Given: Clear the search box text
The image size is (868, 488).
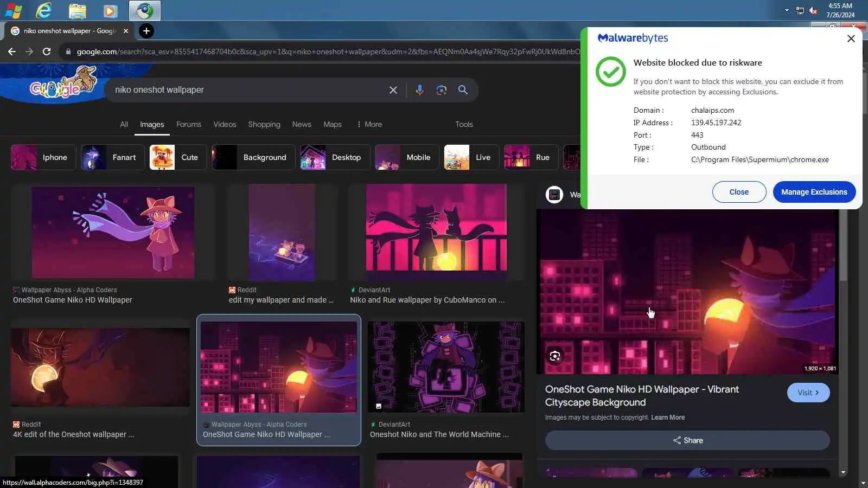Looking at the screenshot, I should (x=393, y=90).
